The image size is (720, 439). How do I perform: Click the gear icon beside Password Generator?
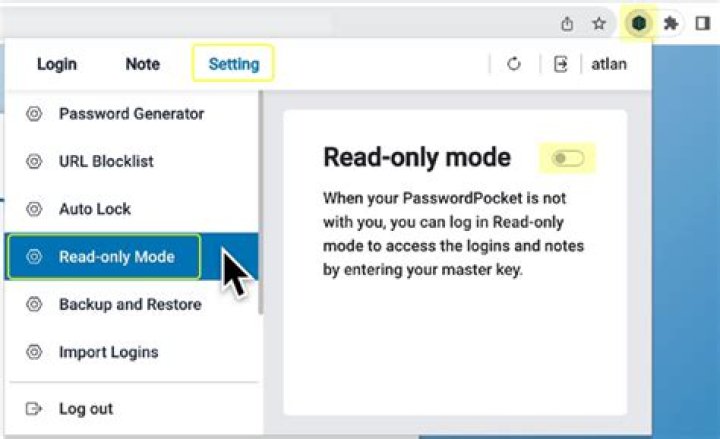[34, 113]
